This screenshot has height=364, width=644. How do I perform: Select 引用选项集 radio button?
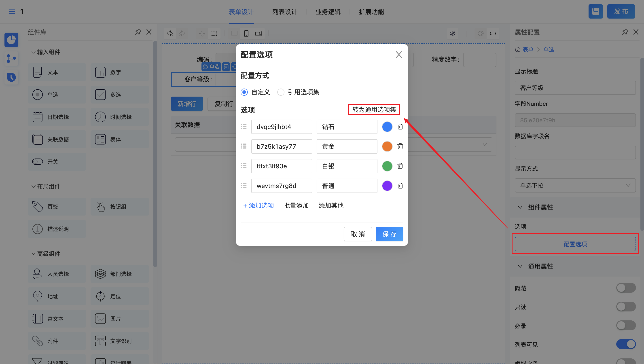pos(281,92)
